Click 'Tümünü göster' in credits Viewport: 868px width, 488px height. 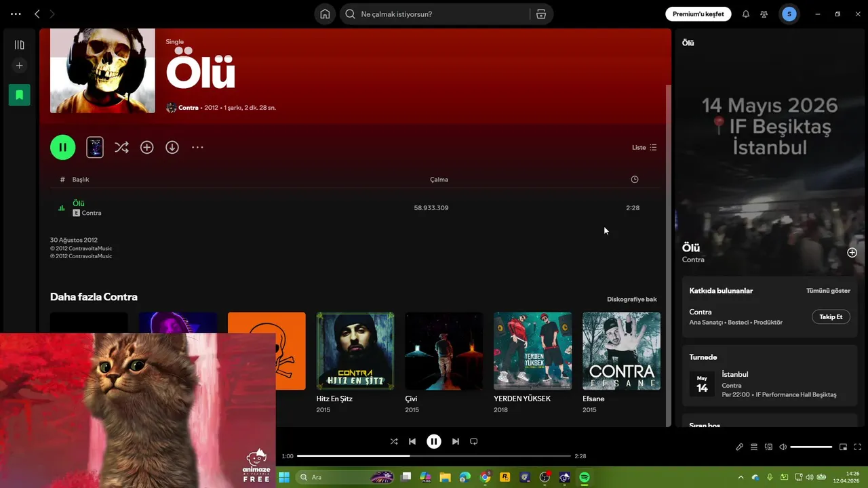[828, 291]
